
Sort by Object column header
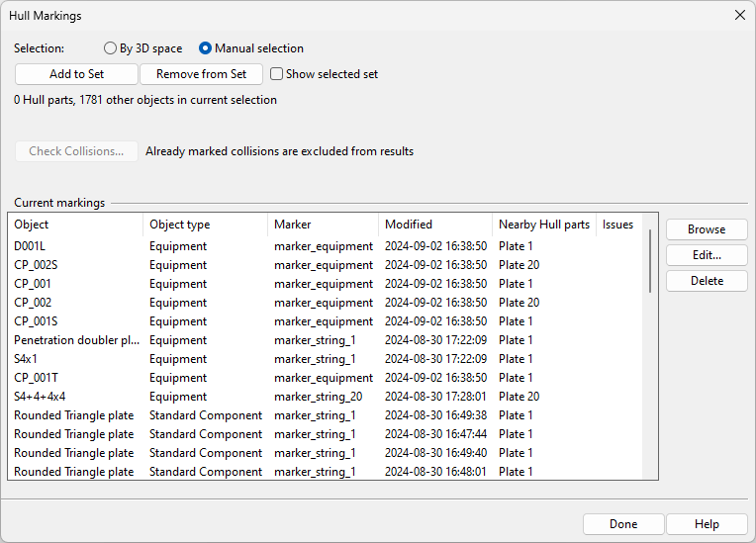(x=74, y=225)
